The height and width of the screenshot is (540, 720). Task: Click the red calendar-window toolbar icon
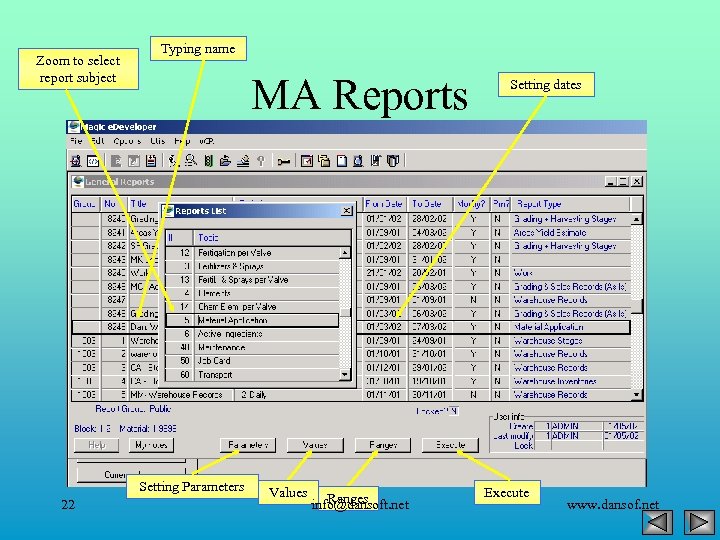[306, 161]
